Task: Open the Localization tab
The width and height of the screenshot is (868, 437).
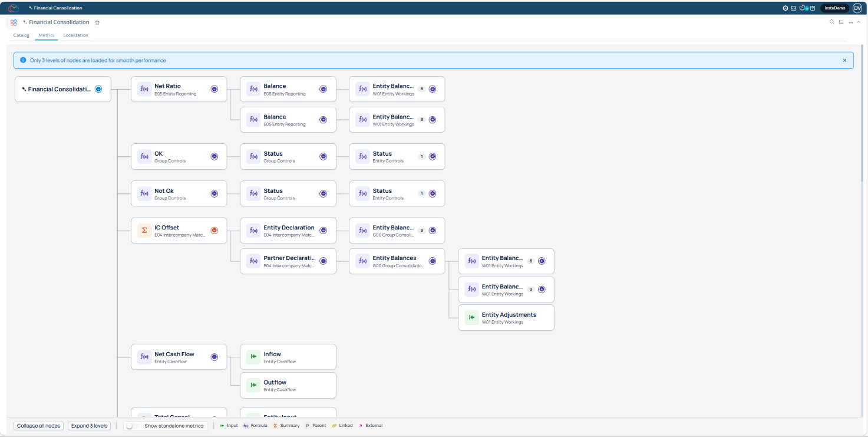Action: [x=75, y=35]
